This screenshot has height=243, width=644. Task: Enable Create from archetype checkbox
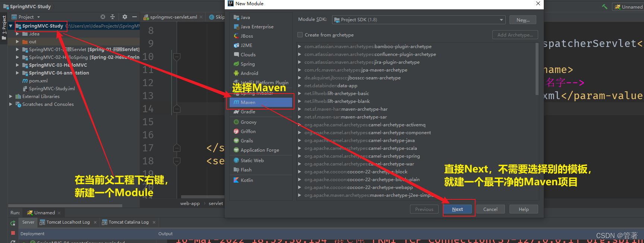[x=300, y=35]
